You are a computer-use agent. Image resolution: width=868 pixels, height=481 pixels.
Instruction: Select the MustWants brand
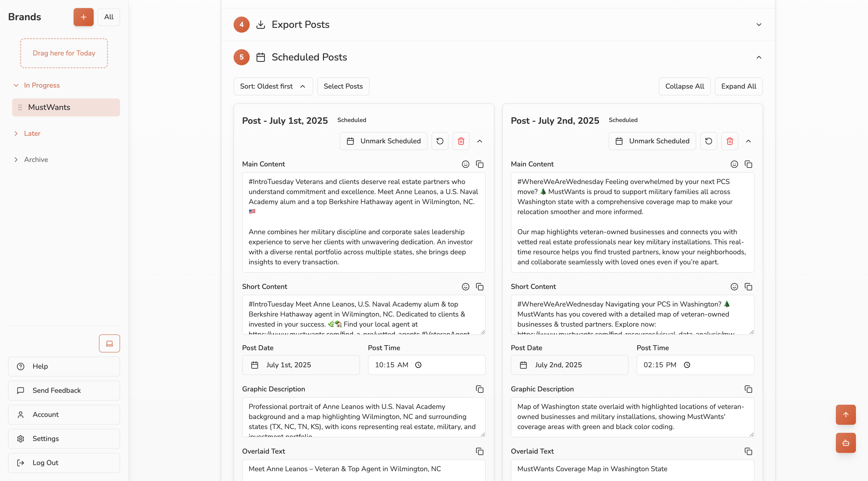tap(66, 107)
